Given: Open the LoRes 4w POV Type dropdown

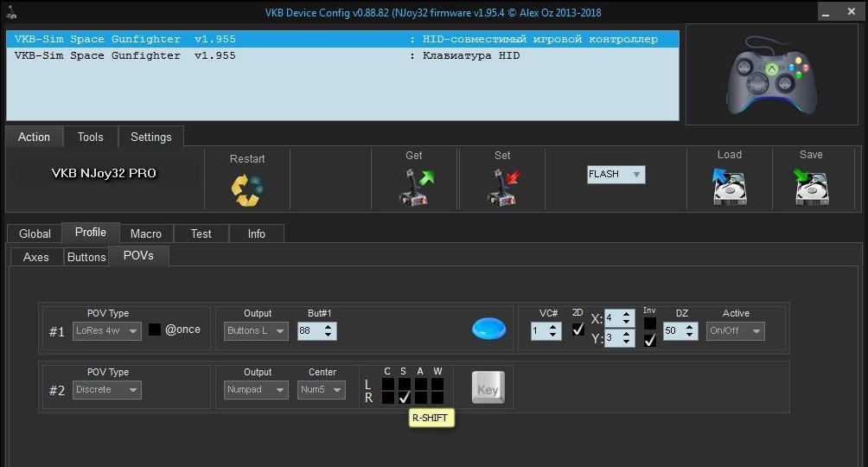Looking at the screenshot, I should pos(107,330).
